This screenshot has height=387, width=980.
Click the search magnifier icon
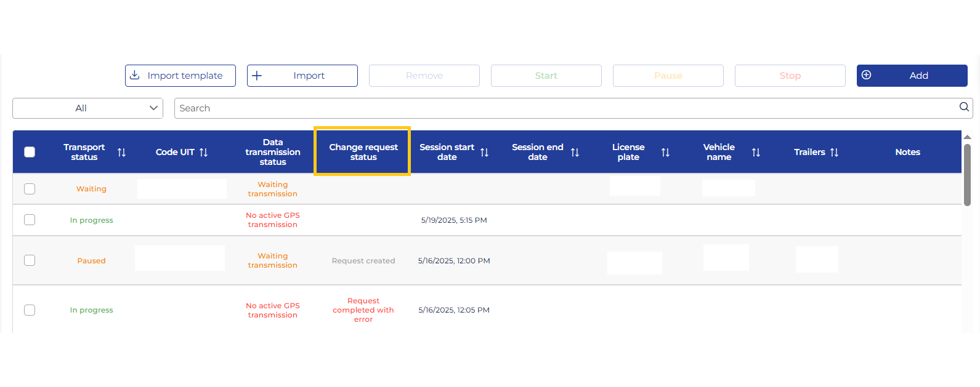pyautogui.click(x=964, y=107)
